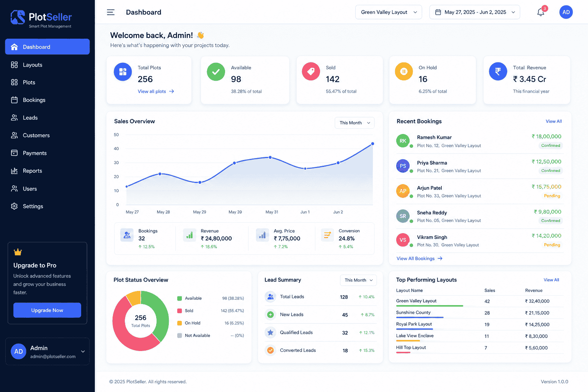
Task: Click the New Leads plus icon
Action: pos(270,315)
